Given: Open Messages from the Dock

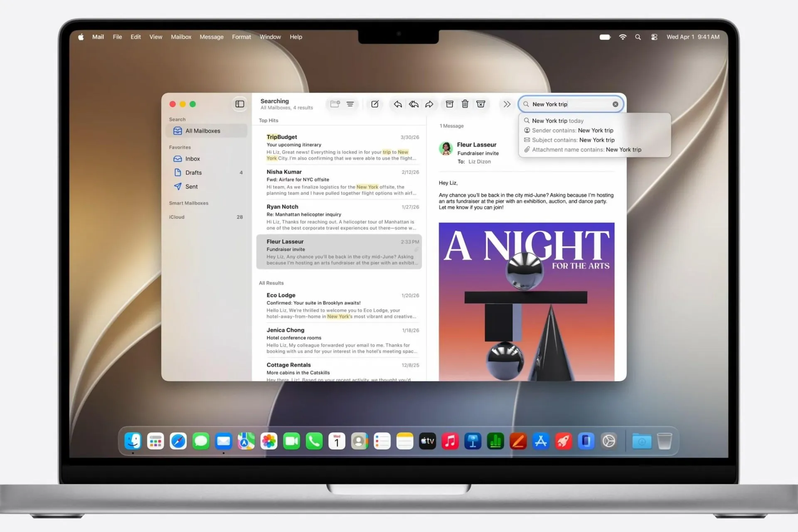Looking at the screenshot, I should [x=201, y=441].
